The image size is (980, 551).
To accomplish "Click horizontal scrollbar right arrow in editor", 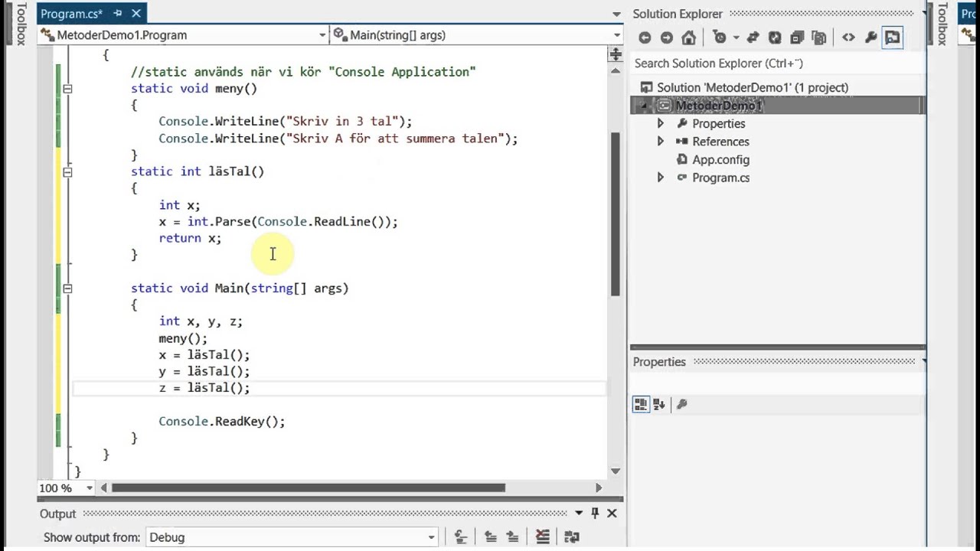I will (x=599, y=488).
